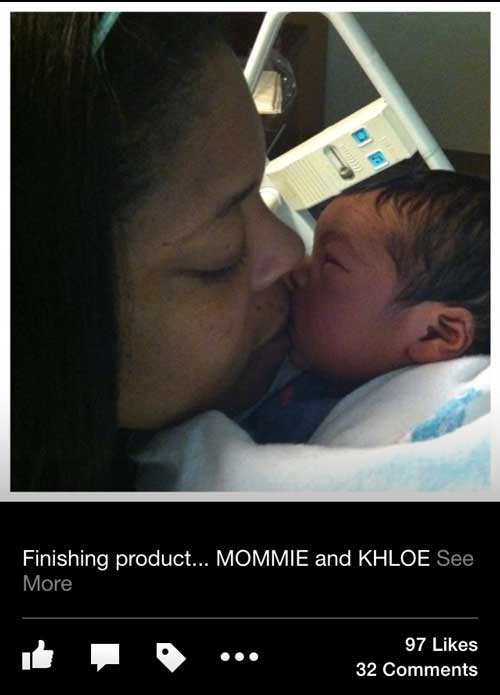Click the gray word More below the caption
The height and width of the screenshot is (695, 500).
pyautogui.click(x=47, y=583)
